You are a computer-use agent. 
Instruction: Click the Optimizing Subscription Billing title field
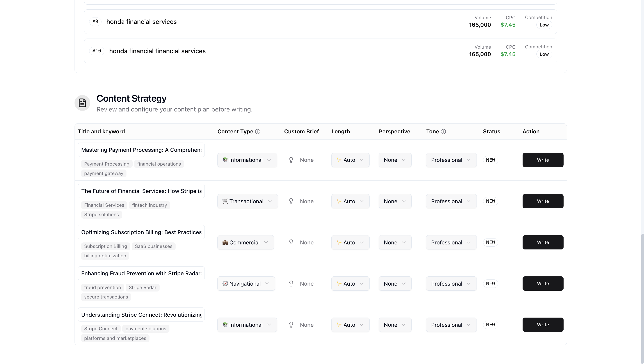[x=141, y=232]
